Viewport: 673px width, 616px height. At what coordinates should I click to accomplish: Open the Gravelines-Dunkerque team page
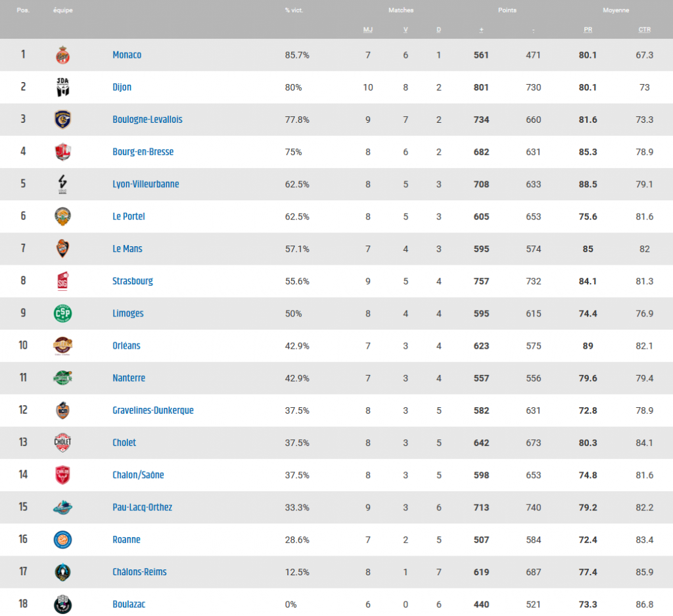click(x=152, y=410)
